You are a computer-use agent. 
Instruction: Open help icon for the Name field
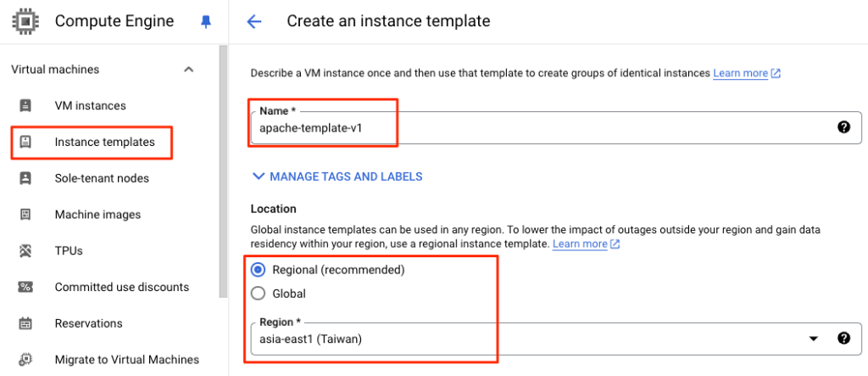[x=843, y=127]
